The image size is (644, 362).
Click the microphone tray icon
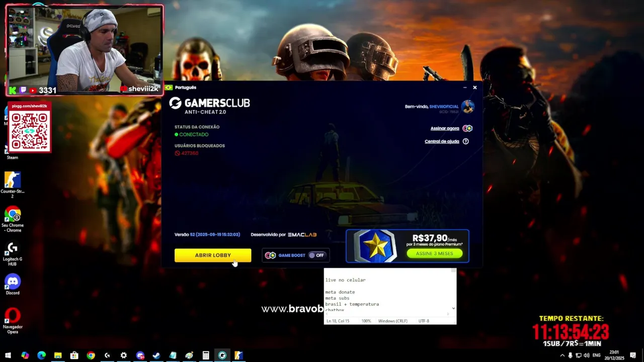(570, 355)
